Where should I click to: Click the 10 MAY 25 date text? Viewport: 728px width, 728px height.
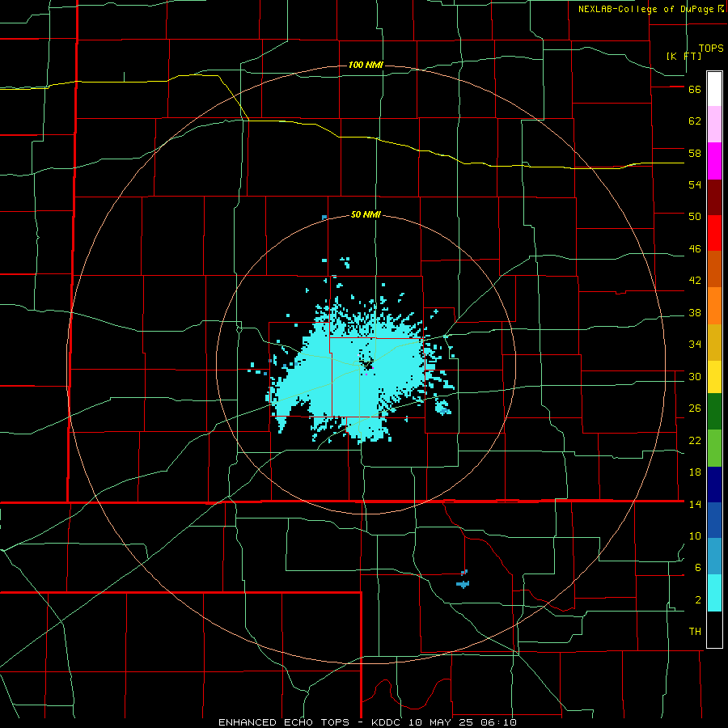click(440, 722)
